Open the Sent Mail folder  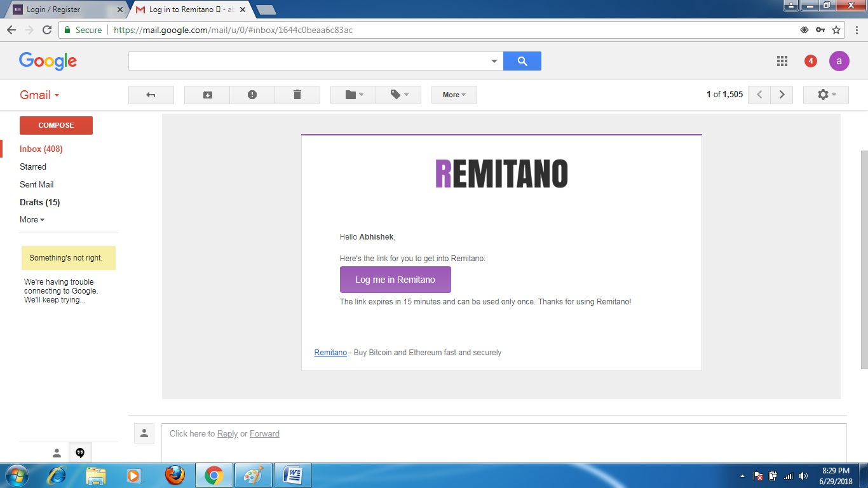coord(37,184)
